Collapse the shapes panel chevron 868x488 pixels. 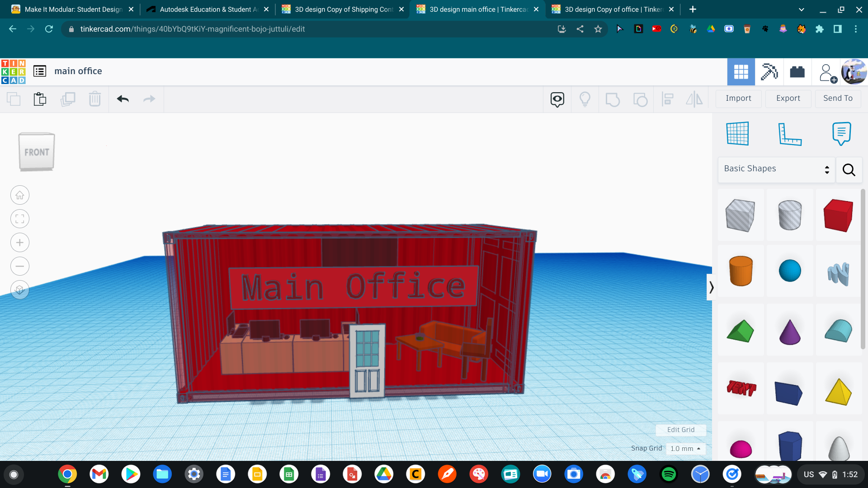click(711, 287)
